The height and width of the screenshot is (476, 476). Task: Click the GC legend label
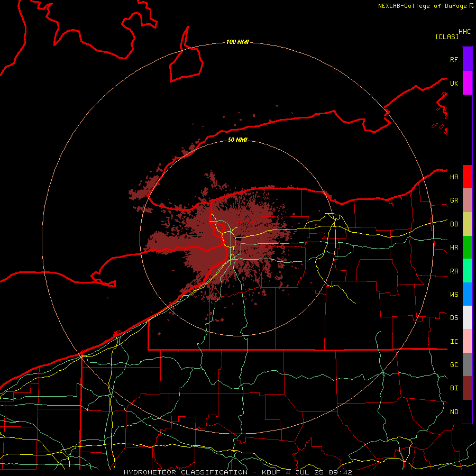[454, 365]
